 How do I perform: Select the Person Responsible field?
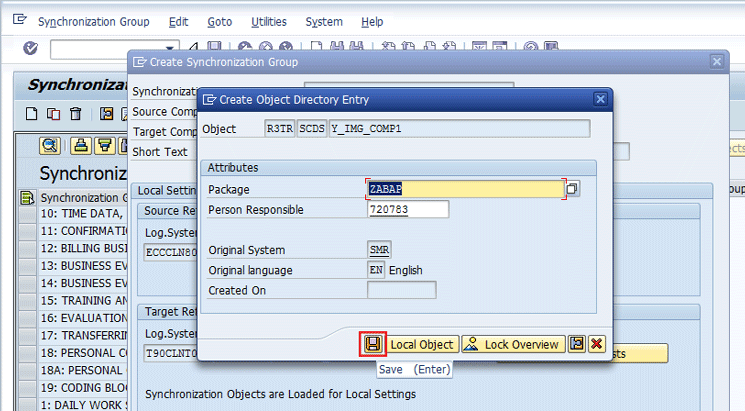(x=407, y=210)
